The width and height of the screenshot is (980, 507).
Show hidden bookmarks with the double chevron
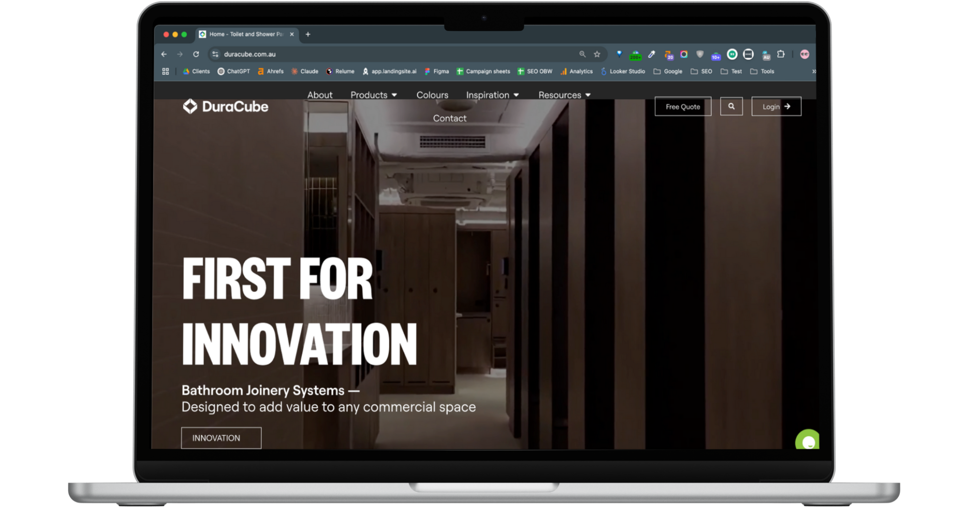click(814, 71)
